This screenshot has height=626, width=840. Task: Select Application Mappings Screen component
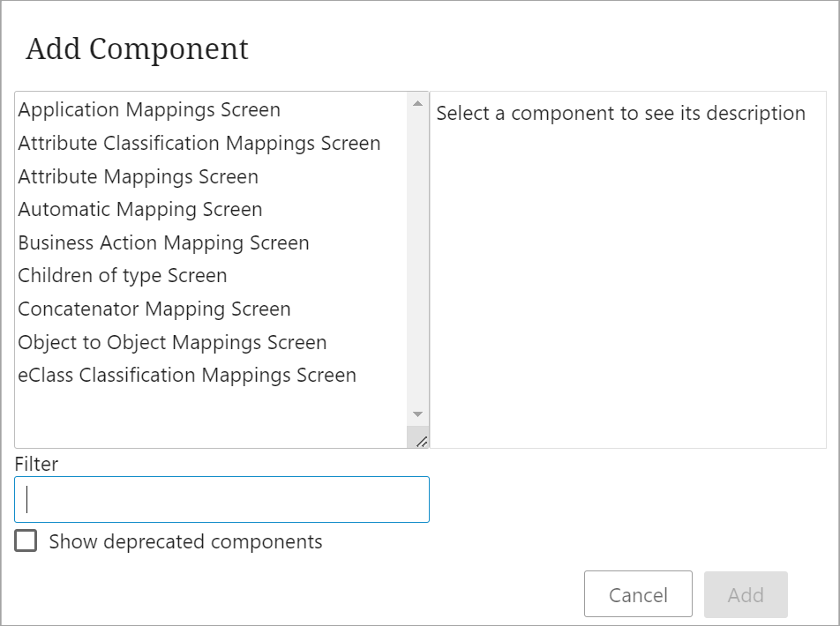point(149,110)
